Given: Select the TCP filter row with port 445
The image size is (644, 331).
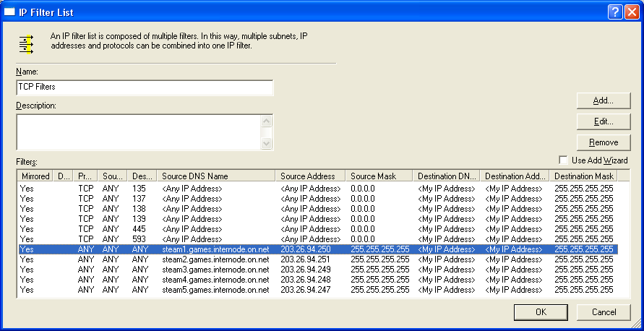Looking at the screenshot, I should pos(317,229).
